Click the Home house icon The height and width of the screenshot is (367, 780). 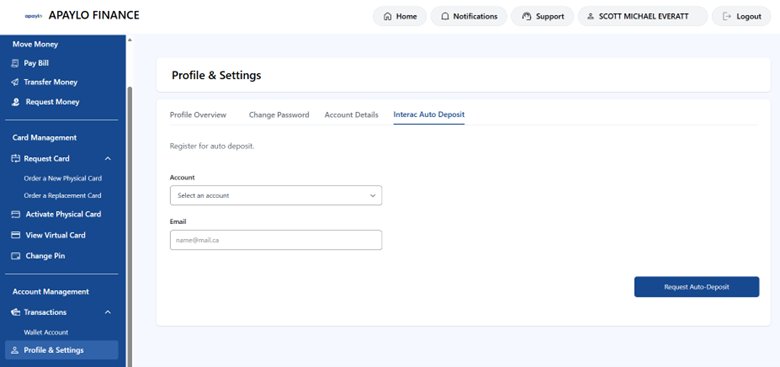click(x=388, y=16)
